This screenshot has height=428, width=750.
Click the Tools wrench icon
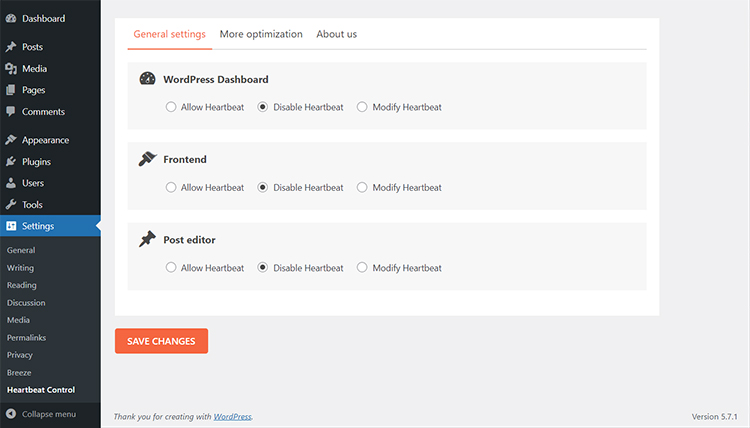coord(10,205)
